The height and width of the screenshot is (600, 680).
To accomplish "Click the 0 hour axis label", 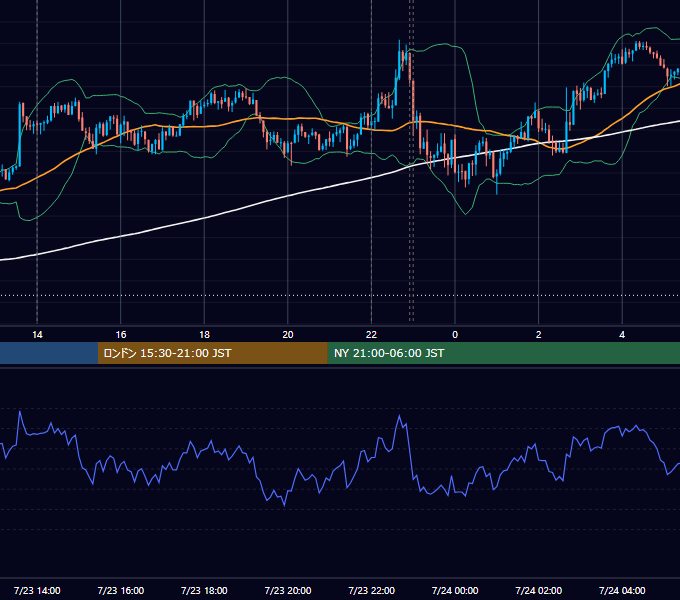I will pyautogui.click(x=455, y=334).
